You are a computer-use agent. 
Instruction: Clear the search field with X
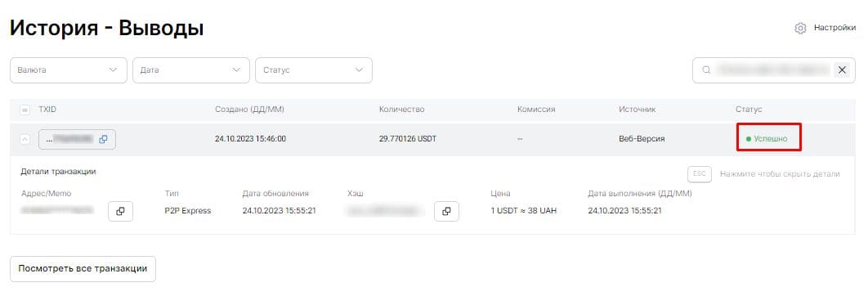pyautogui.click(x=842, y=70)
